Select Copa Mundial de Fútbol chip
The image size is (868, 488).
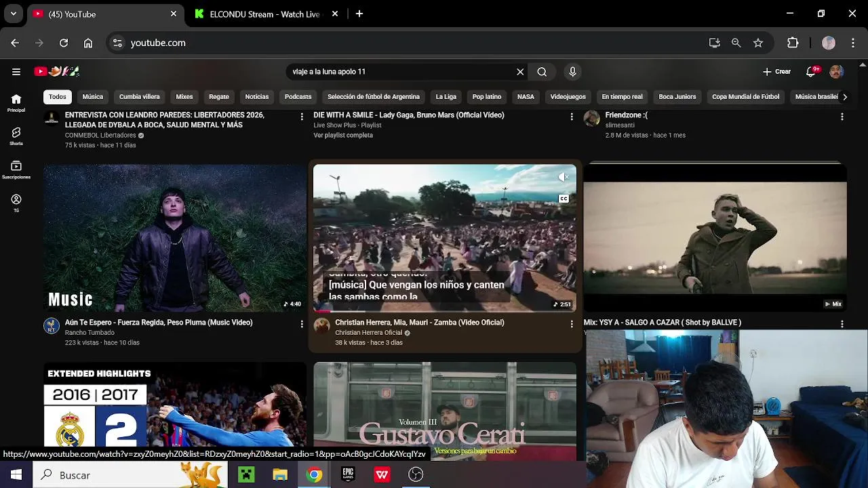point(746,96)
